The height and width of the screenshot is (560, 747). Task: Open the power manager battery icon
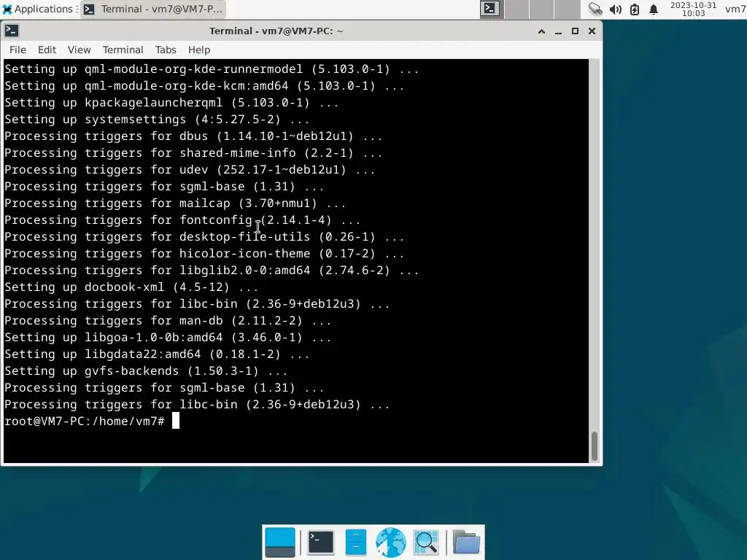(x=635, y=9)
